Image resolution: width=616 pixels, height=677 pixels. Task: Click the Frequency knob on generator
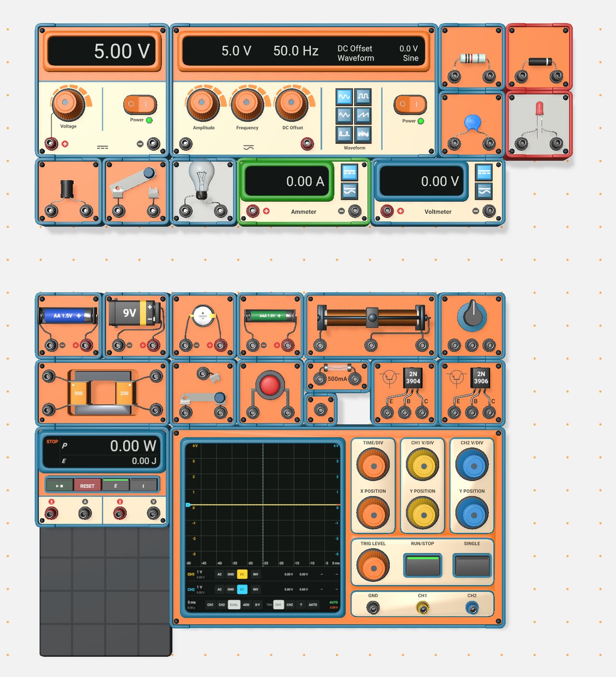[x=247, y=103]
